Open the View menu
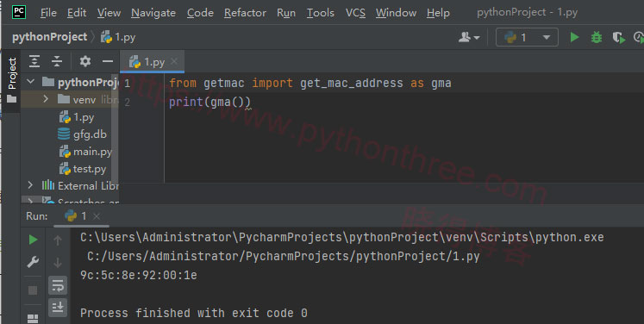 click(x=109, y=13)
